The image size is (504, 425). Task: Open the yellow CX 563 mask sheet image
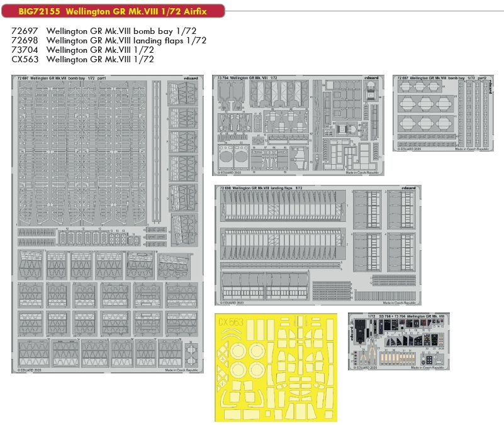(x=276, y=368)
